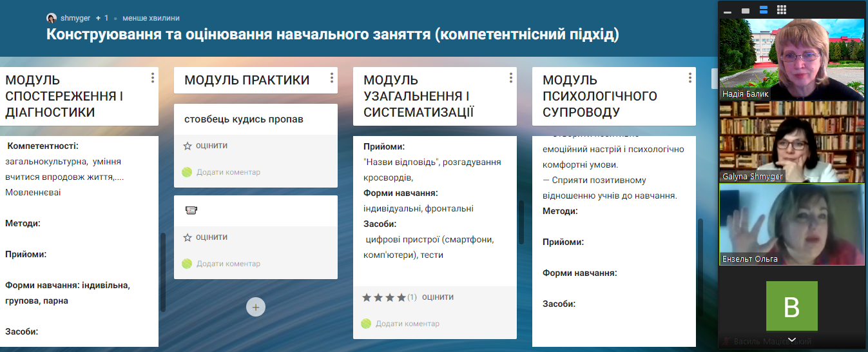Viewport: 868px width, 352px height.
Task: Add comment on the typewriter emoji card
Action: (x=228, y=264)
